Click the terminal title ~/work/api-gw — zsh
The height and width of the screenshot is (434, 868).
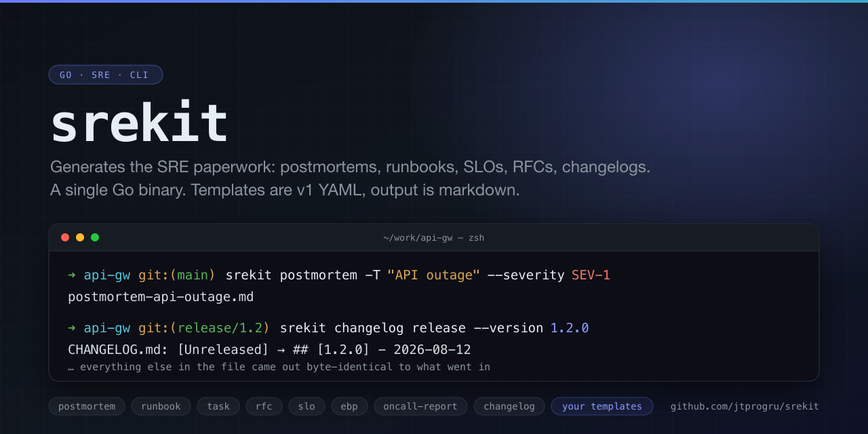pos(434,237)
